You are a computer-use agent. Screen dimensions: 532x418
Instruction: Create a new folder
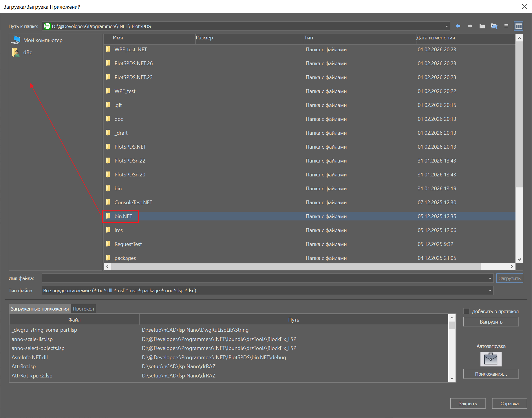tap(494, 26)
